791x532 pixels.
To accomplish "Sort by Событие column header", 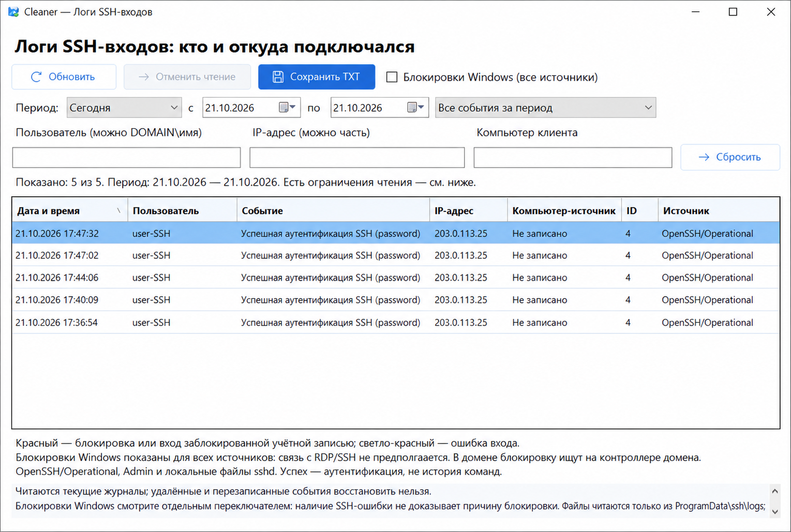I will (x=333, y=210).
